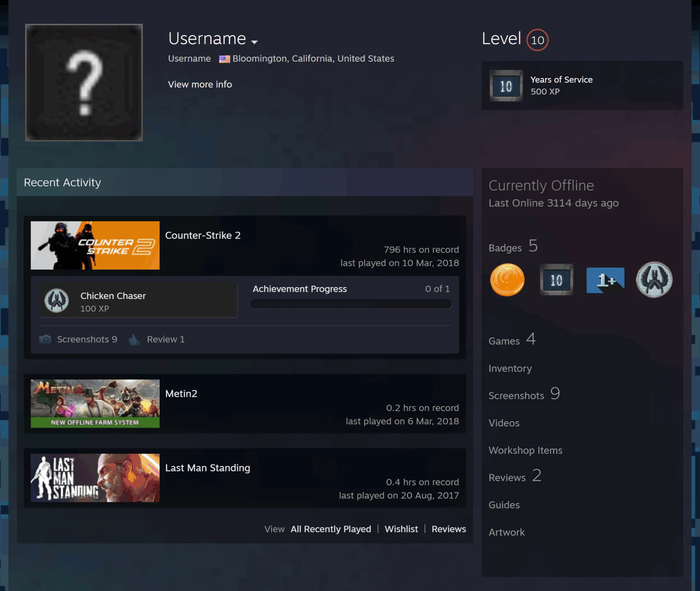The height and width of the screenshot is (591, 700).
Task: Open Badges 5 section link
Action: pos(513,247)
